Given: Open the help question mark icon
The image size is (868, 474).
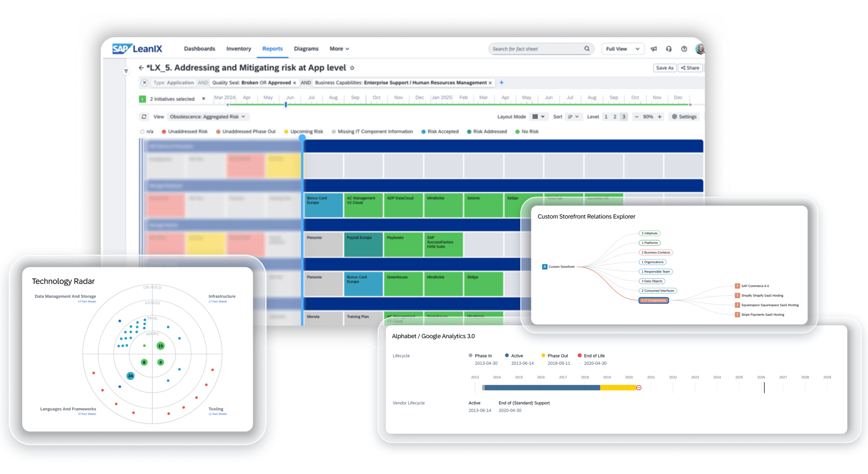Looking at the screenshot, I should click(684, 49).
